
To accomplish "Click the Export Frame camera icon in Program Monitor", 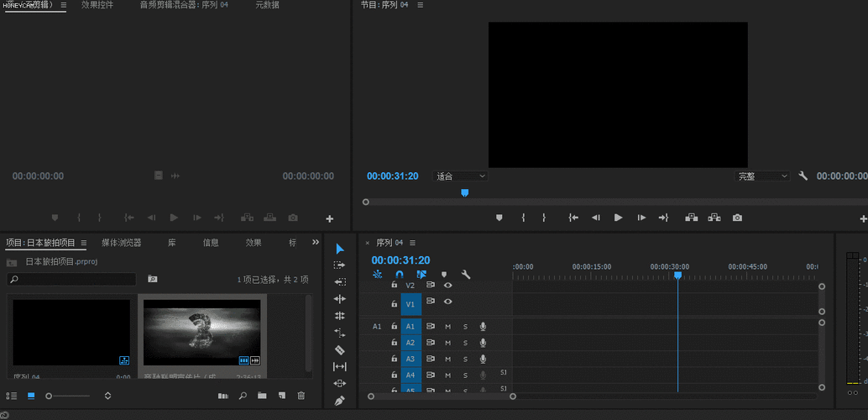I will [737, 218].
